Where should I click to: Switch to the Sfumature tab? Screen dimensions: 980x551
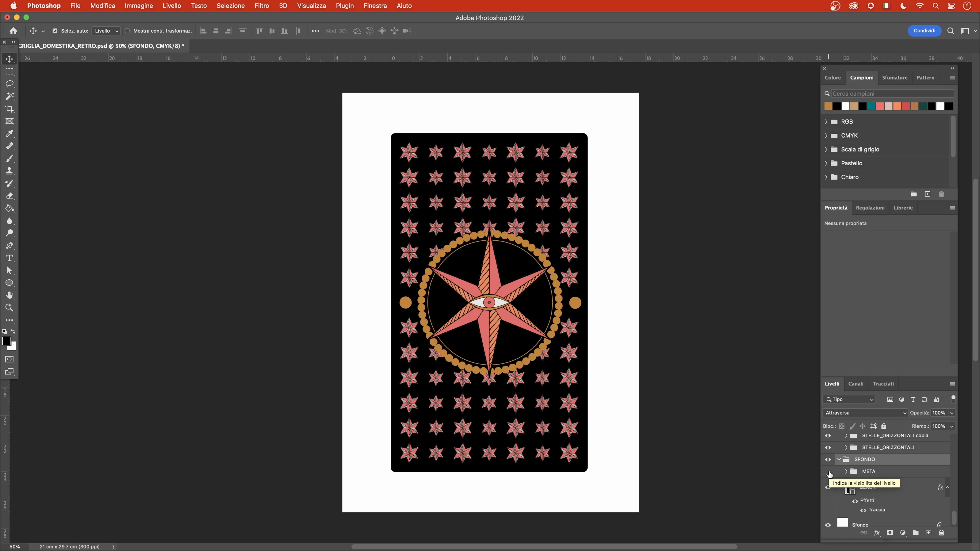[895, 78]
